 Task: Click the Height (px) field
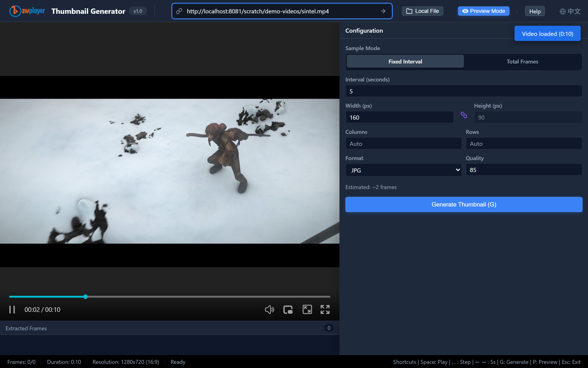pyautogui.click(x=528, y=117)
